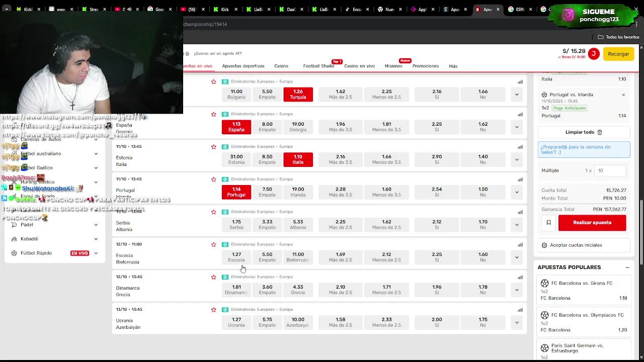
Task: Expand more markets for Serbia vs Albania
Action: (517, 225)
